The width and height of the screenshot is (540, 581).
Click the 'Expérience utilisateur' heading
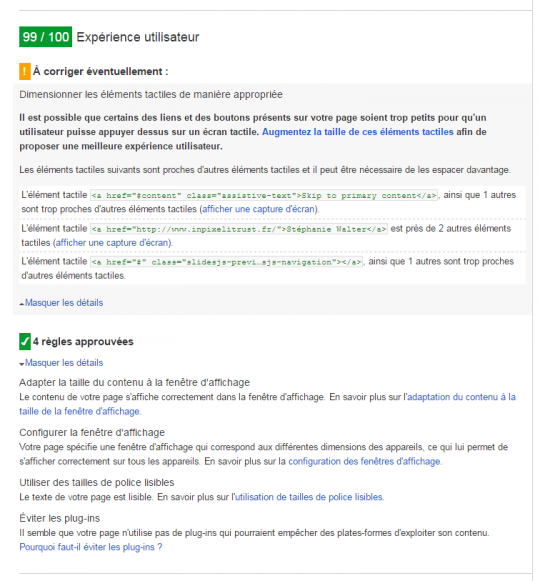coord(138,37)
